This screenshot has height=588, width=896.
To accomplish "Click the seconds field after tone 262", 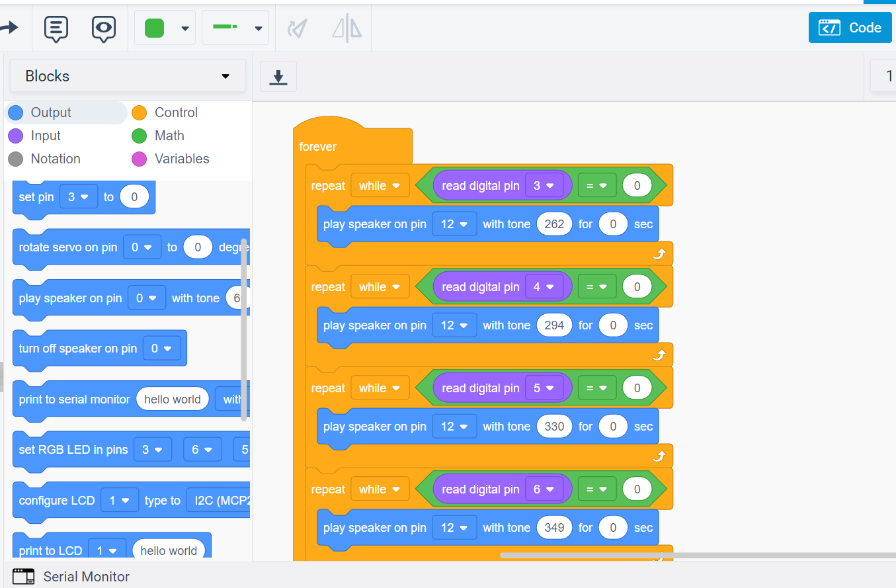I will 613,224.
